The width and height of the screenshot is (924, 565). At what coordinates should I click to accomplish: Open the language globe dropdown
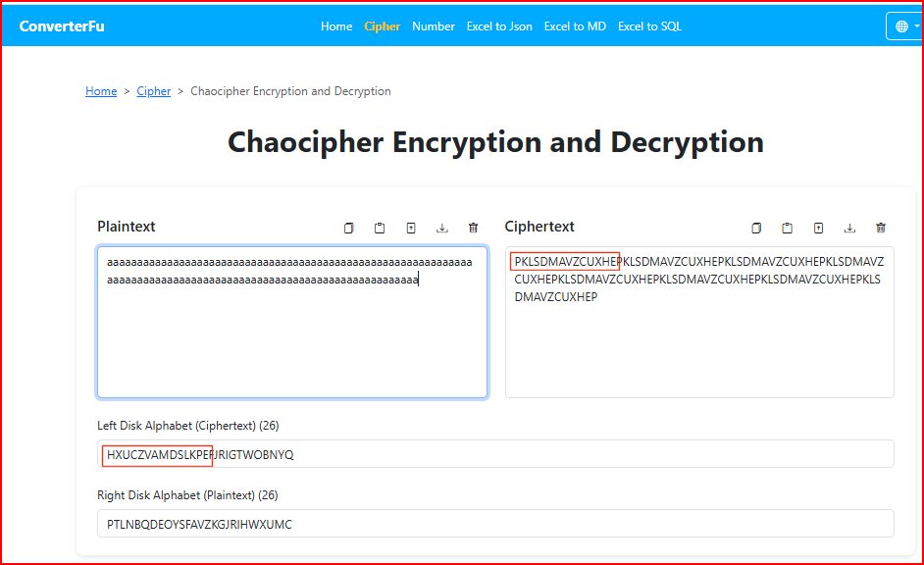(903, 26)
